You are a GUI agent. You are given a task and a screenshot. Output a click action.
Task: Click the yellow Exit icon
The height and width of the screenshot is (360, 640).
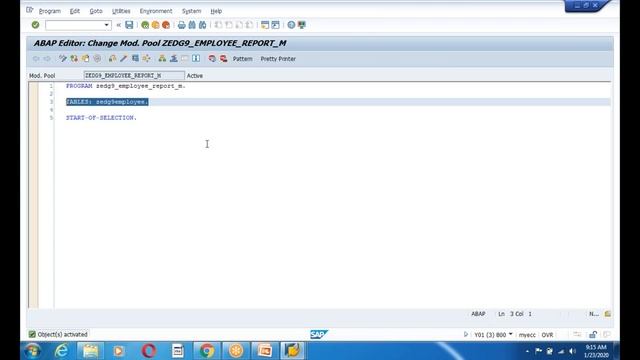156,25
